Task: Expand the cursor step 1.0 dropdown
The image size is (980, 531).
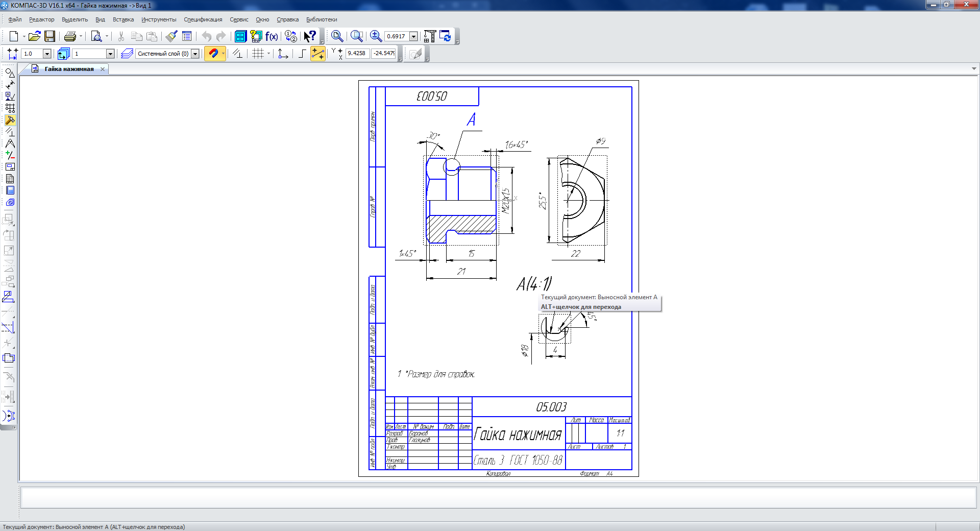Action: [47, 54]
